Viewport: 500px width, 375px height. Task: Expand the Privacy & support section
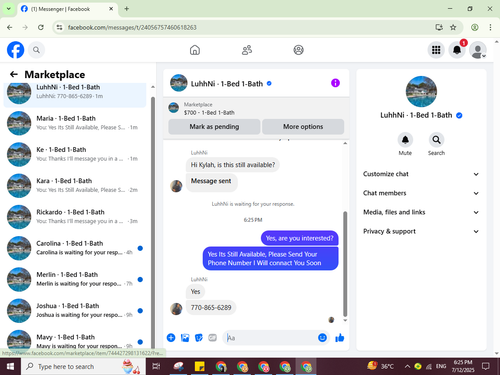[421, 231]
